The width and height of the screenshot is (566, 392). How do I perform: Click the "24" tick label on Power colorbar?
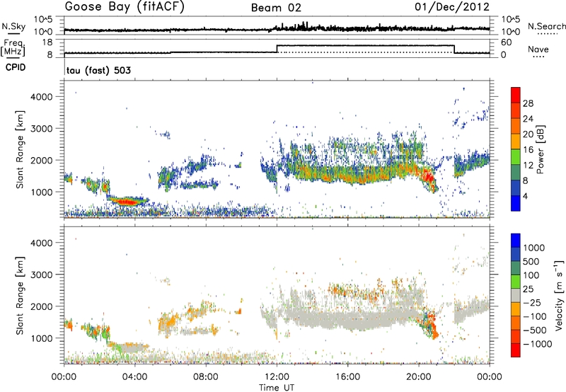coord(528,119)
